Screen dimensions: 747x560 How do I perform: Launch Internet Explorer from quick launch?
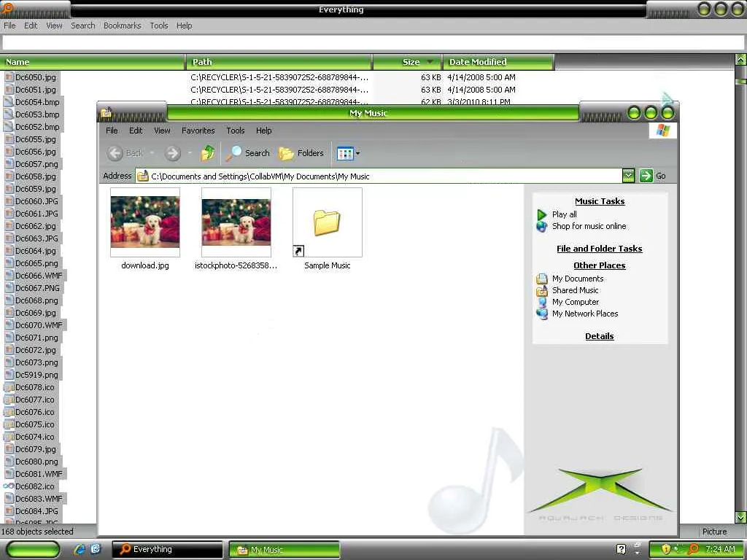tap(80, 549)
